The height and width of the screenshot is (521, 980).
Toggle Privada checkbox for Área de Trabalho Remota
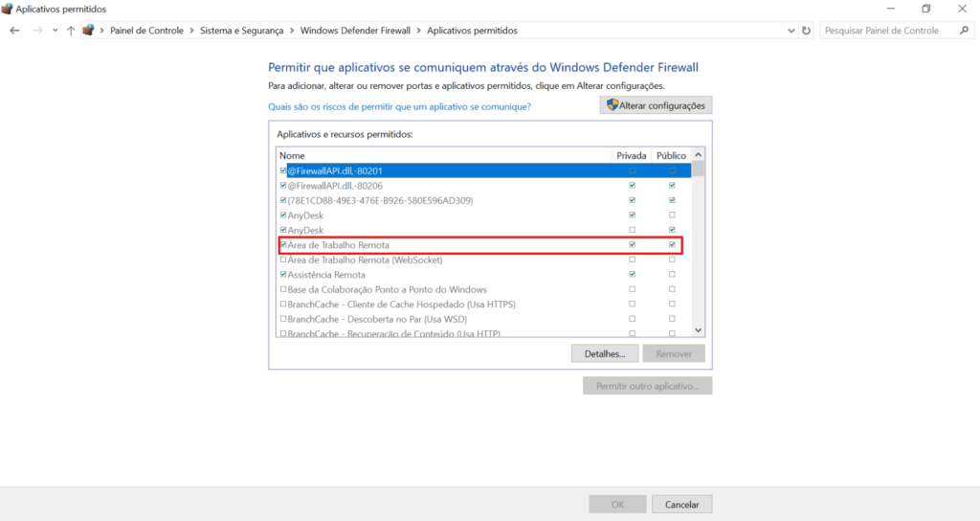click(632, 244)
